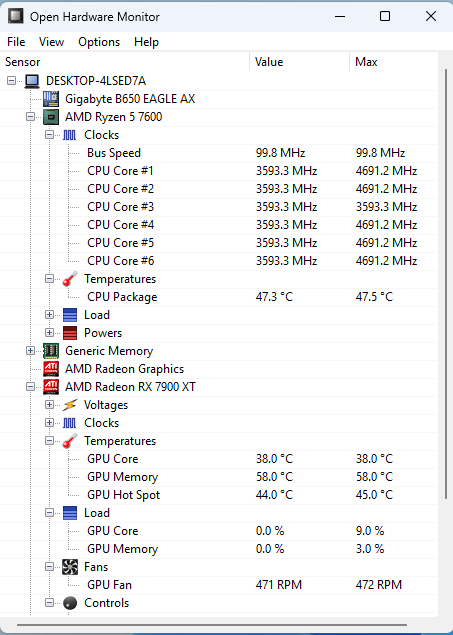Open the File menu

pos(16,42)
